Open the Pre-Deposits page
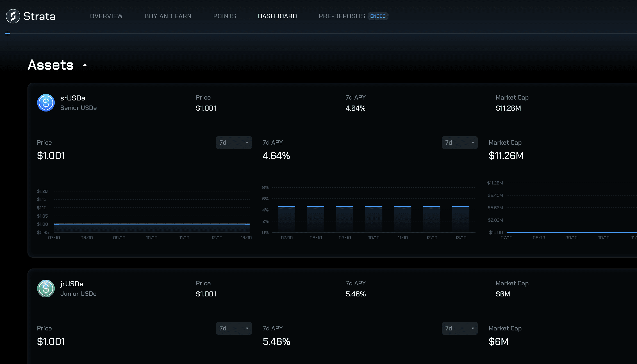Image resolution: width=637 pixels, height=364 pixels. coord(342,16)
